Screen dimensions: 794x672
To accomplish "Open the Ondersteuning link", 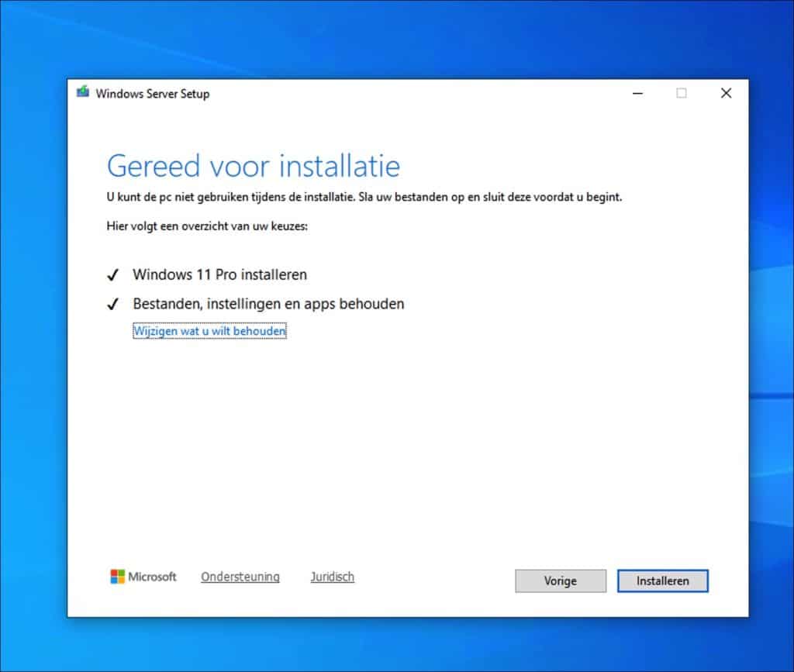I will pyautogui.click(x=240, y=577).
